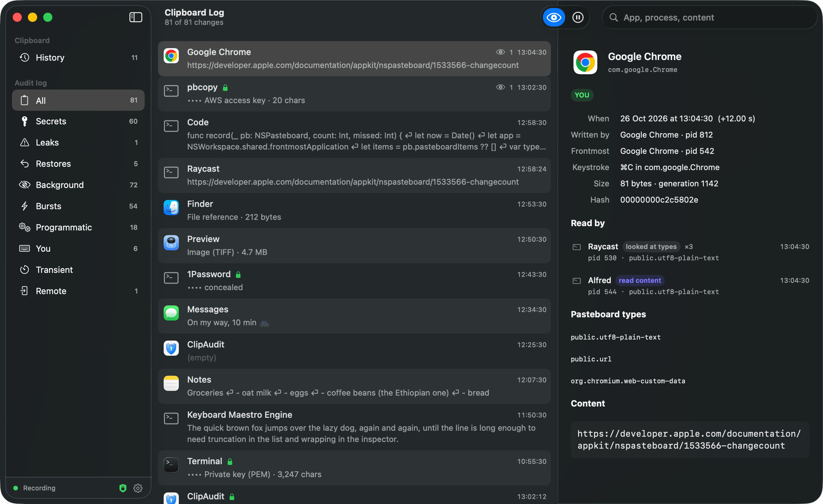Select the Notes Groceries entry
Screen dimensions: 823x504
(x=354, y=386)
